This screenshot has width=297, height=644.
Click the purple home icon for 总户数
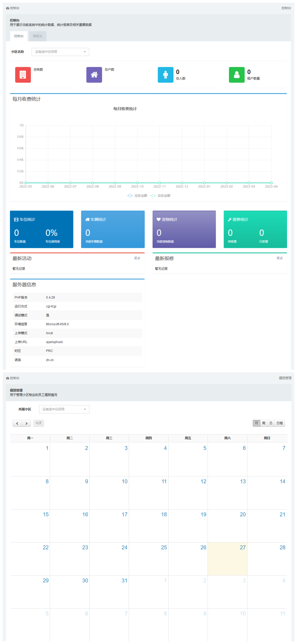94,75
